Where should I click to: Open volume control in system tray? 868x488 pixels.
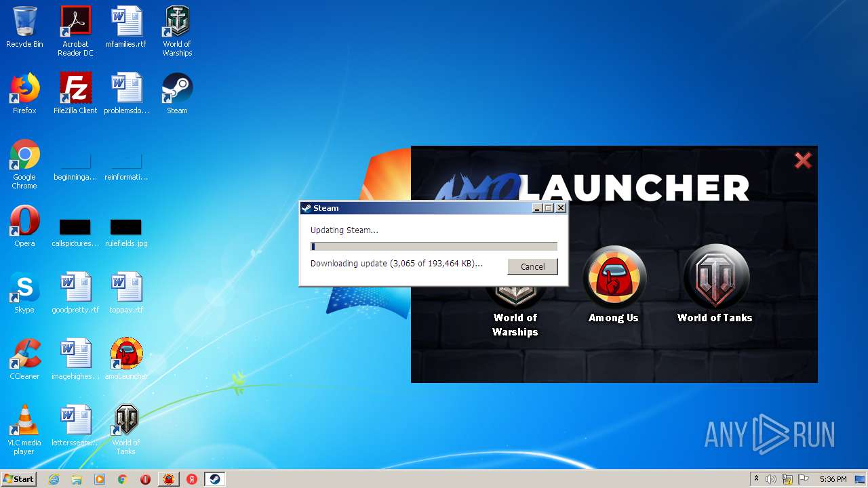[x=771, y=479]
